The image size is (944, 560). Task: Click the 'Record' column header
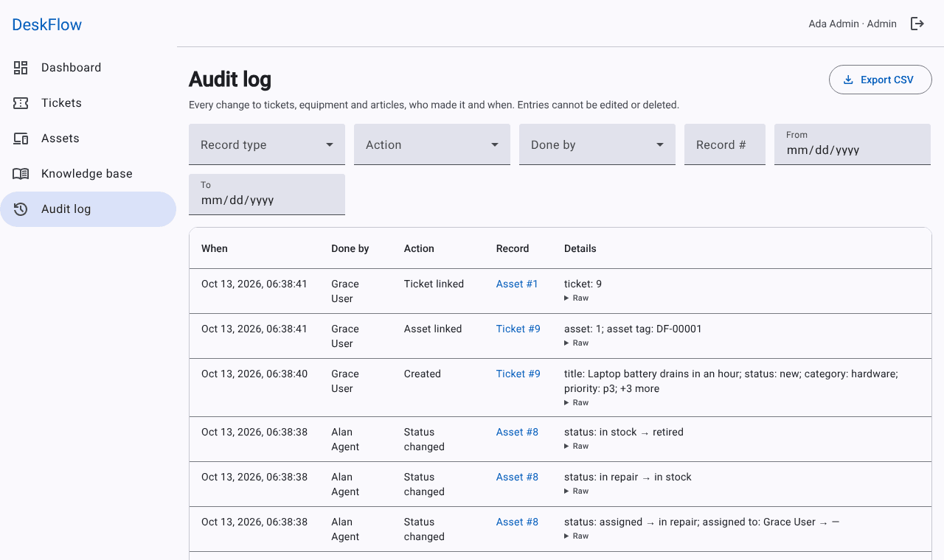click(513, 248)
